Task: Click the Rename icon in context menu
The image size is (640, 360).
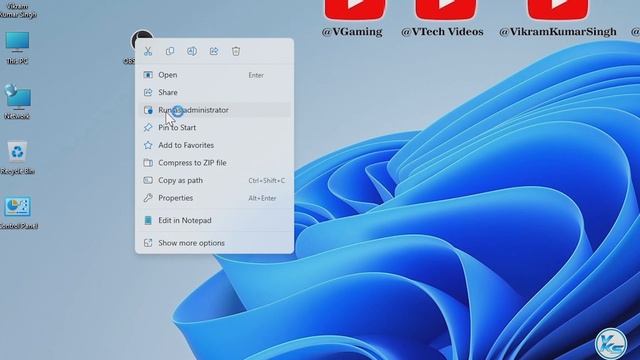Action: point(192,51)
